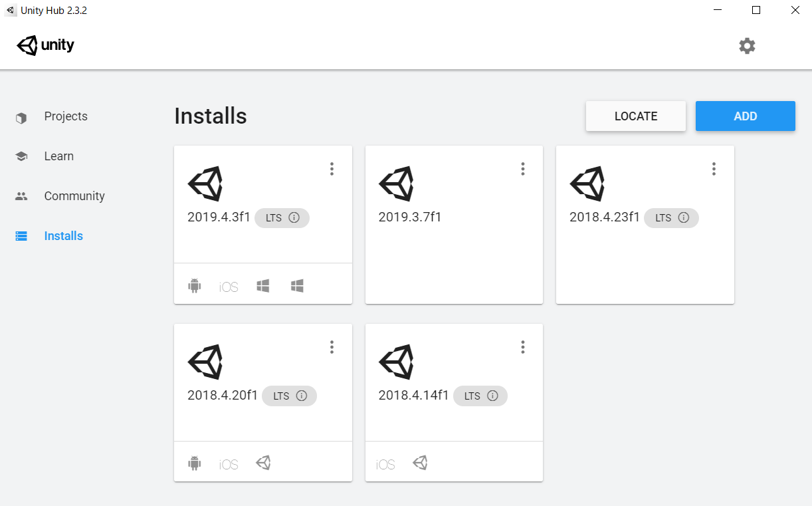
Task: Click iOS module icon on 2019.4.3f1 card
Action: [229, 287]
